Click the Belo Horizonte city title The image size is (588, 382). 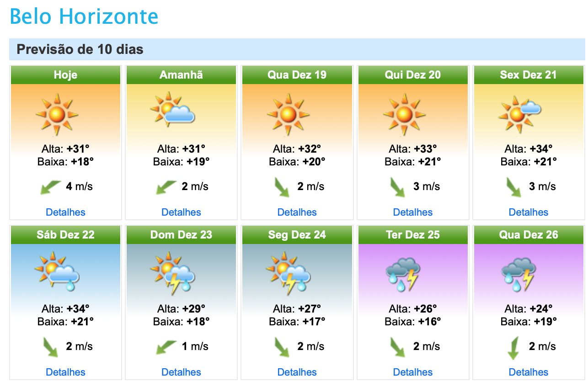(84, 17)
